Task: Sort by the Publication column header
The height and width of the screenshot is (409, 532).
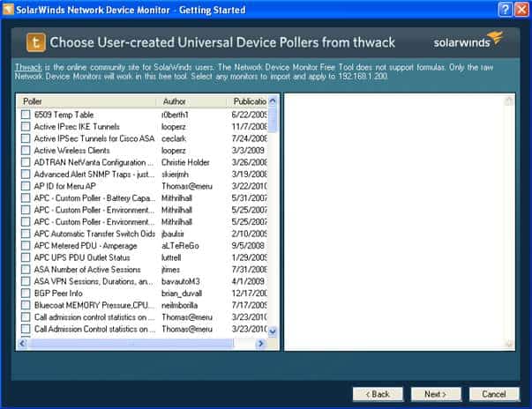Action: [247, 101]
